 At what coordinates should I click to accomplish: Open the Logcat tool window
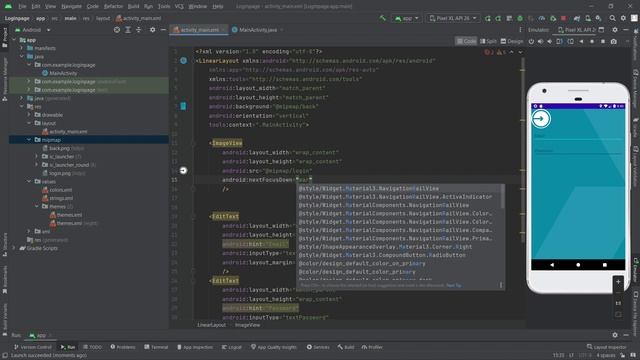[232, 347]
